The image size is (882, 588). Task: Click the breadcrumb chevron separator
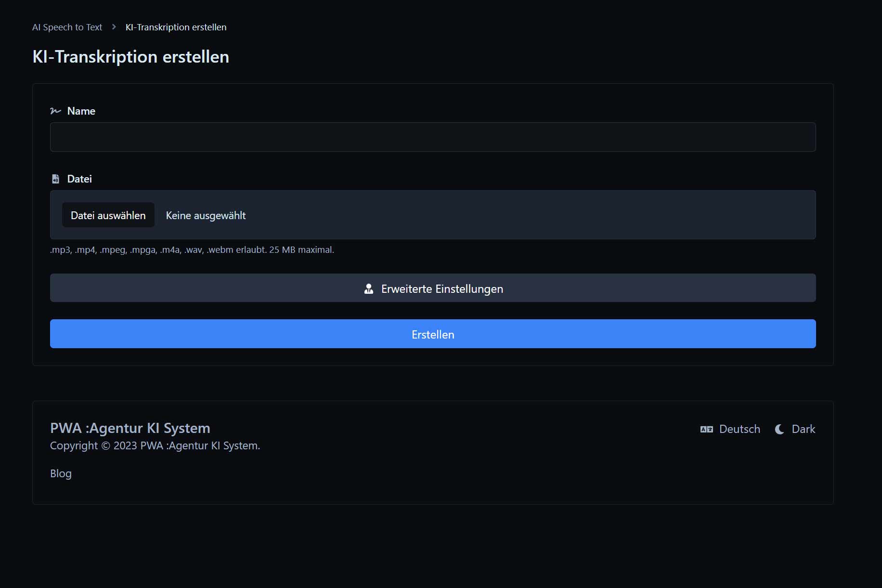[x=114, y=27]
